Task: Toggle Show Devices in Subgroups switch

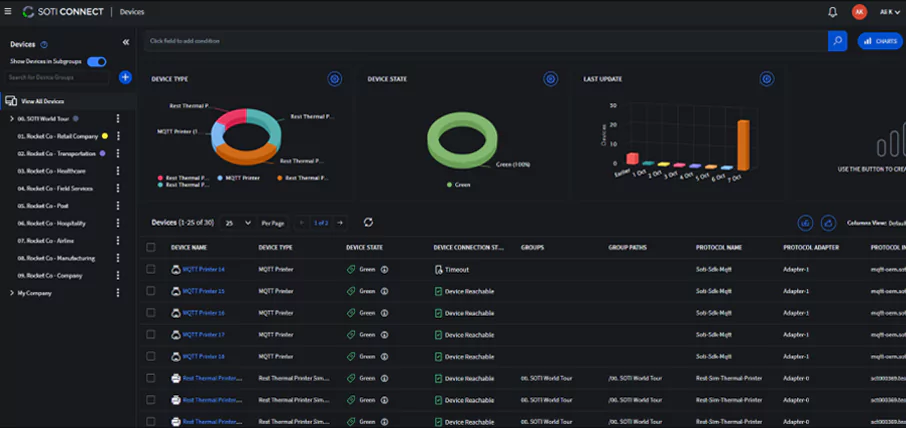Action: [x=96, y=61]
